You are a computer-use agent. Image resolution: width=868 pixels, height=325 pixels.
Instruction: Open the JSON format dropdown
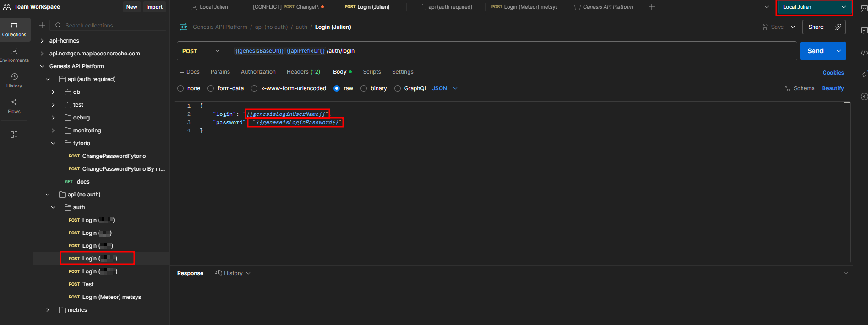coord(445,88)
